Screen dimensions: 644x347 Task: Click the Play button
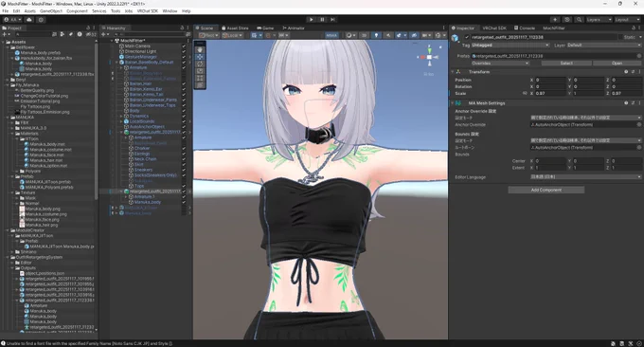[311, 19]
